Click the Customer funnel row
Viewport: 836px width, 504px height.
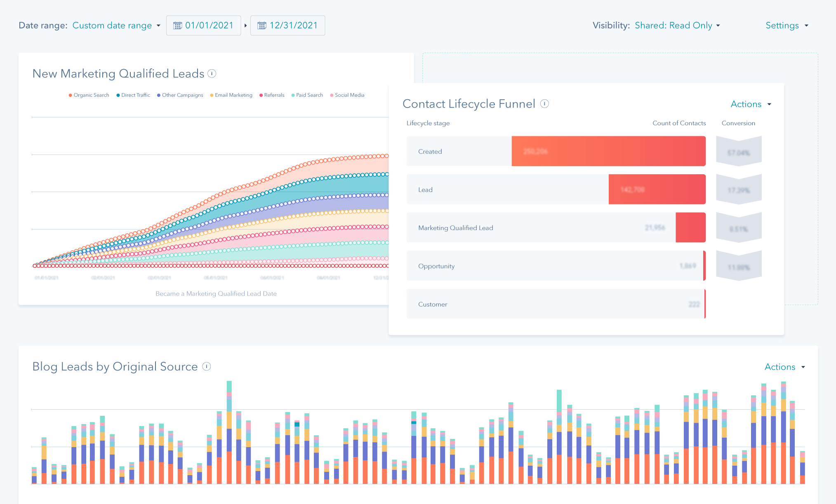coord(556,304)
